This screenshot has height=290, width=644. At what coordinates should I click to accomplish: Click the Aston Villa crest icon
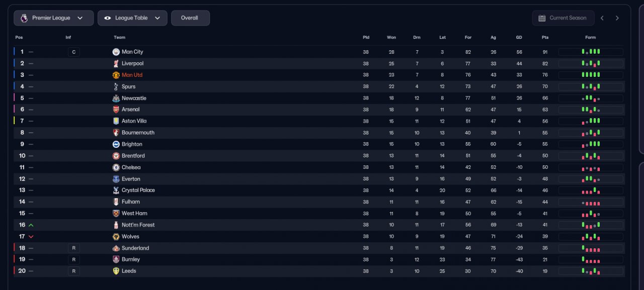tap(116, 121)
